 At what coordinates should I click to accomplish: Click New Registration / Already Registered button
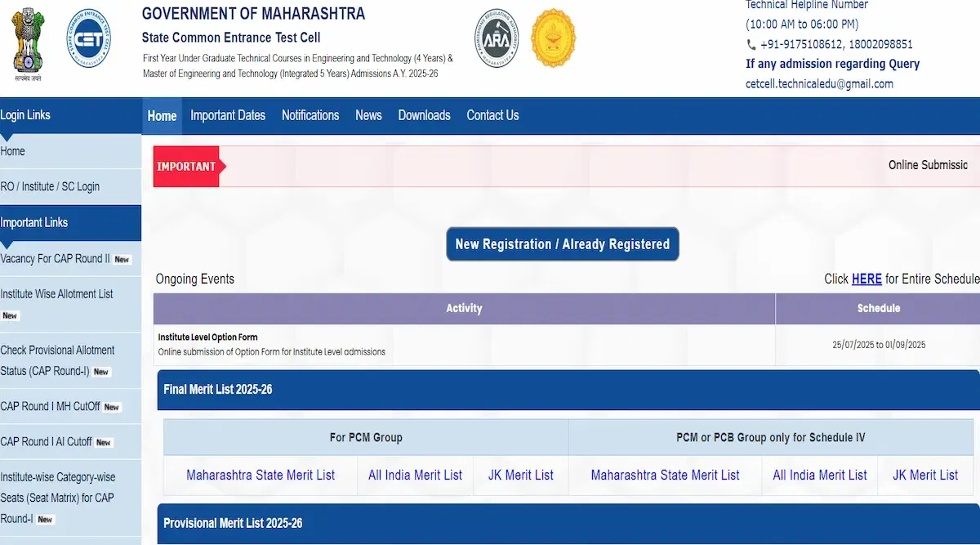coord(563,244)
